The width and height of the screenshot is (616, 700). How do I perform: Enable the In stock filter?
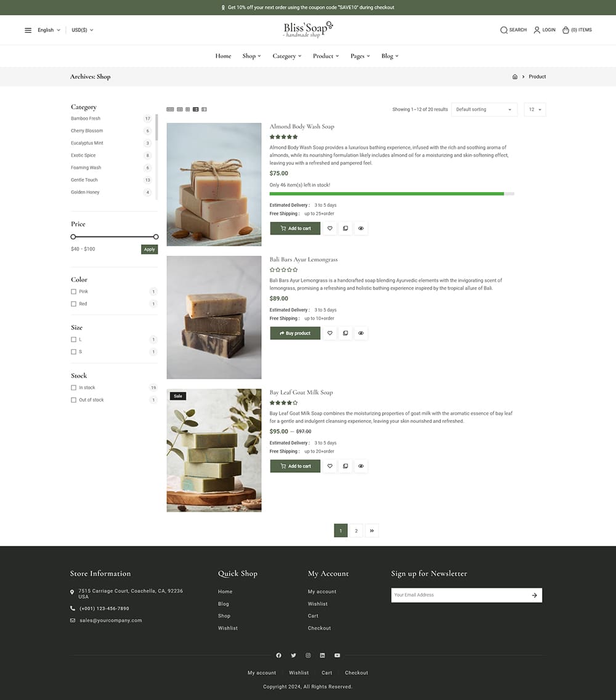(73, 387)
